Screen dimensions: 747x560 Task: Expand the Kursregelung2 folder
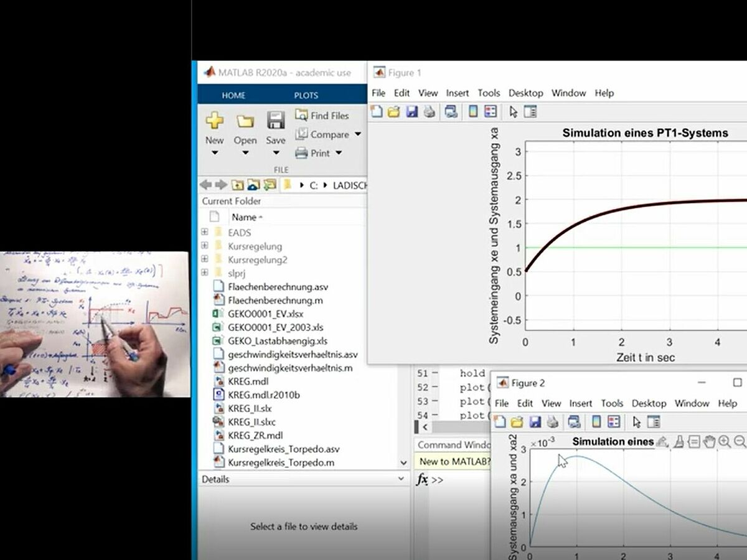(x=204, y=259)
